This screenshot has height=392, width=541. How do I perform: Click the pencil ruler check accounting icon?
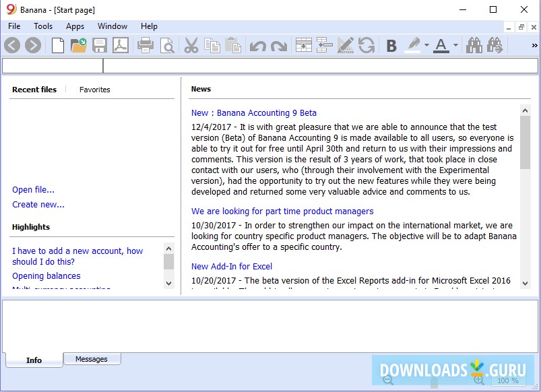346,45
